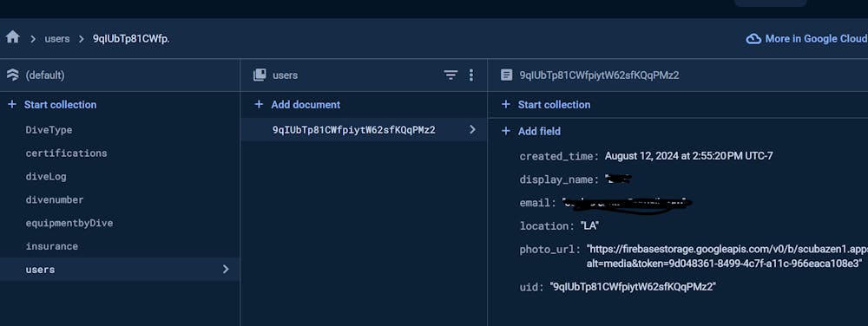Go to Firestore root via home icon
This screenshot has width=868, height=326.
pyautogui.click(x=13, y=37)
